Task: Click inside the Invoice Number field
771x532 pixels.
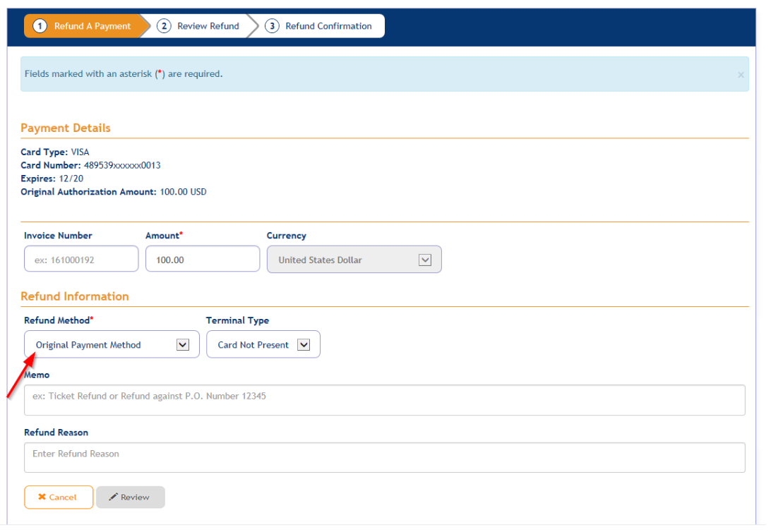Action: 81,259
